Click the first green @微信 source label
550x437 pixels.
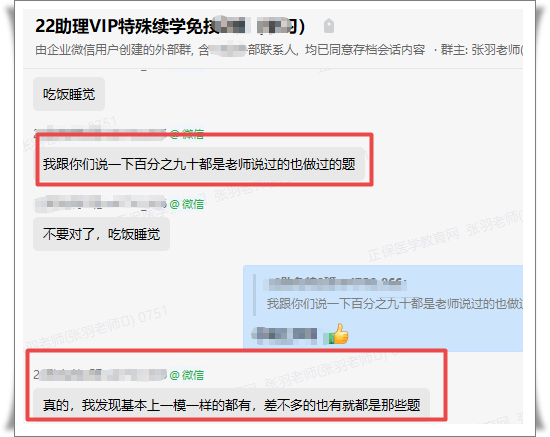[187, 134]
